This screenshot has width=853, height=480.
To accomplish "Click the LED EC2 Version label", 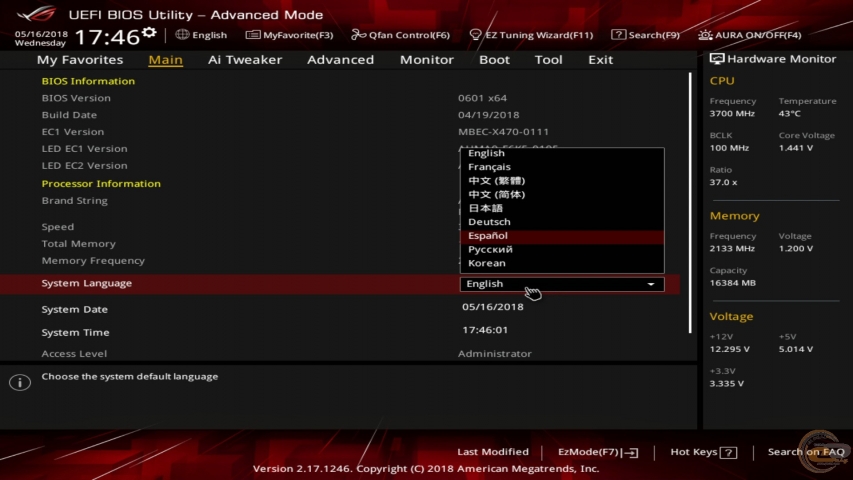I will [84, 165].
